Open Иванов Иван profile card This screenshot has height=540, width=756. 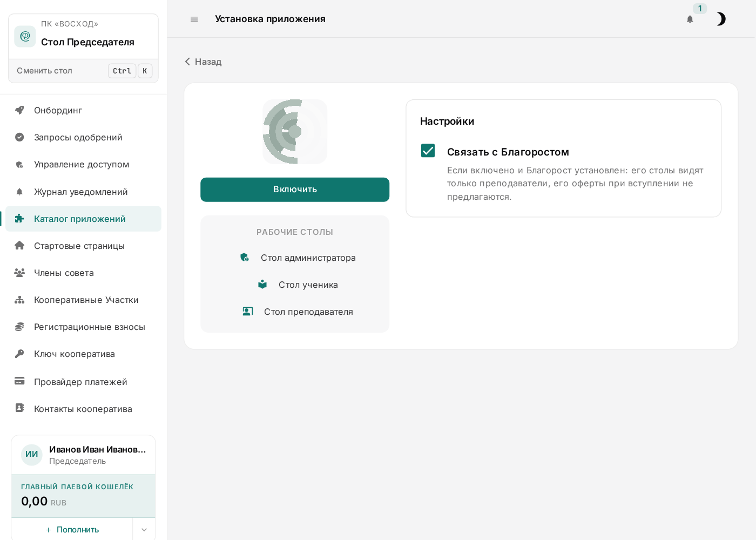pos(83,455)
